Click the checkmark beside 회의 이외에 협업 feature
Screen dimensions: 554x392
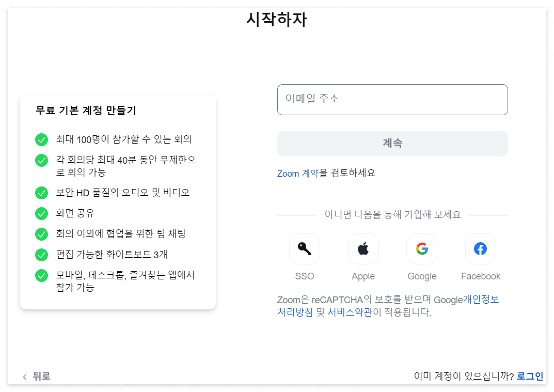(x=41, y=234)
